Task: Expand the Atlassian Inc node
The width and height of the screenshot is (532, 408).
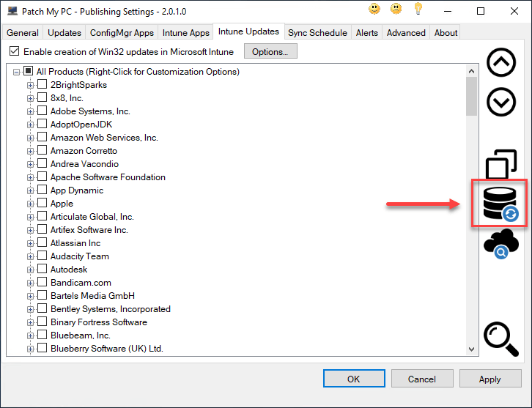Action: pos(30,243)
